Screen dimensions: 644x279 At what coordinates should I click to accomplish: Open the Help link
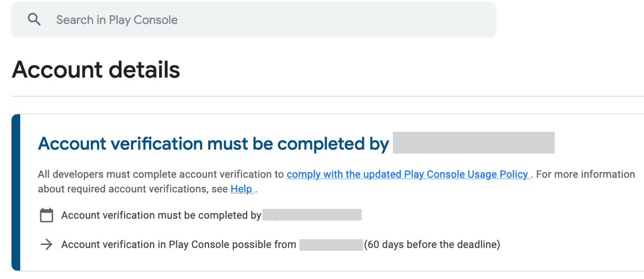pyautogui.click(x=242, y=189)
